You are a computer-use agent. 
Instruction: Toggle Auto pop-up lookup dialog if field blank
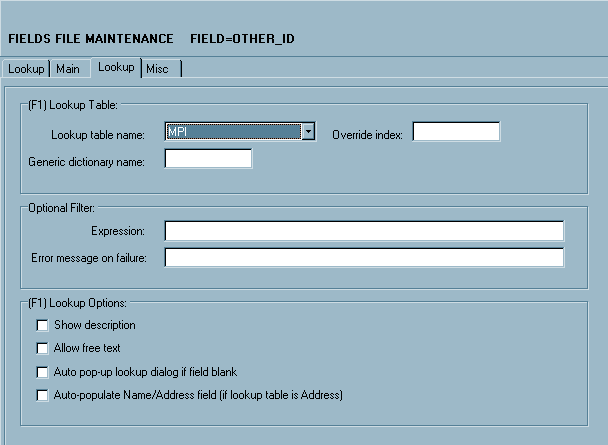[42, 372]
